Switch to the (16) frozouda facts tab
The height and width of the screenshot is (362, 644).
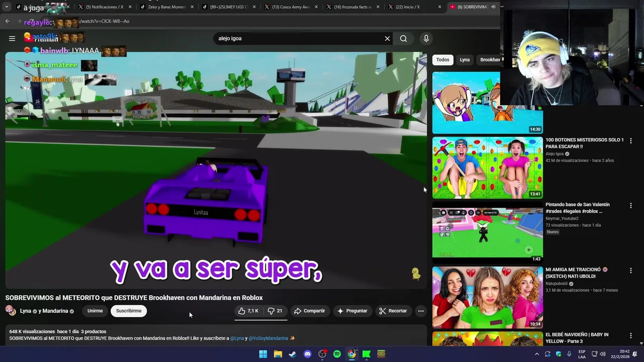[353, 7]
